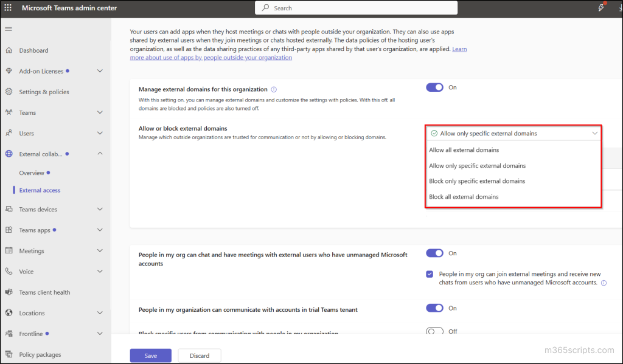
Task: Select Block all external domains option
Action: [513, 197]
